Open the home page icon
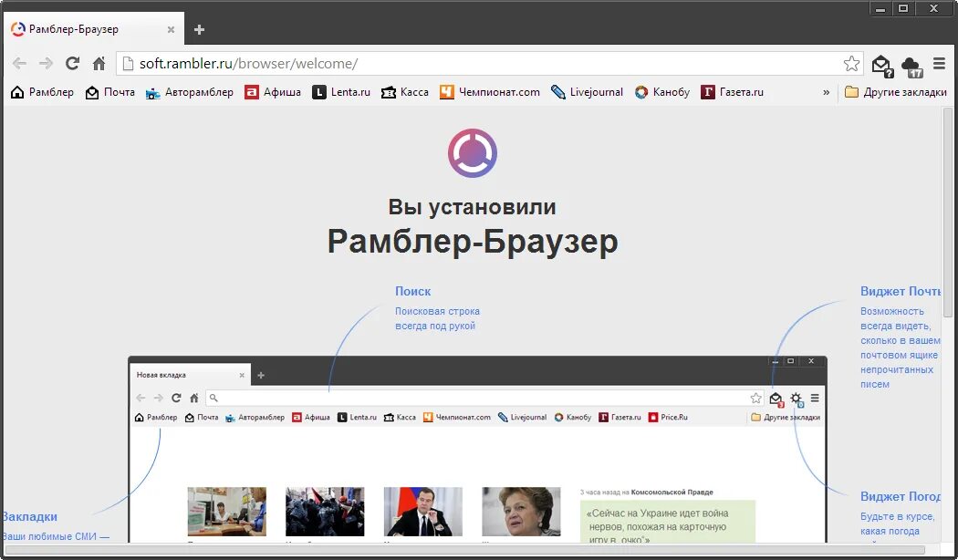 pos(99,64)
